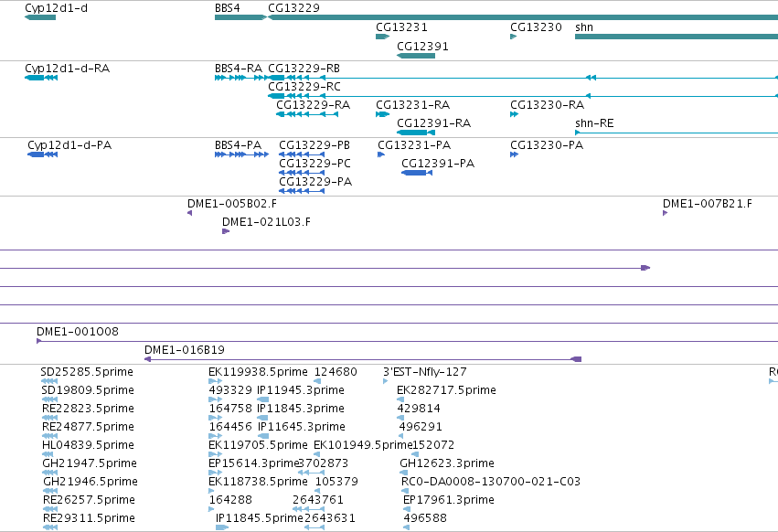Click the IP11645.3prime label
778x532 pixels.
302,427
